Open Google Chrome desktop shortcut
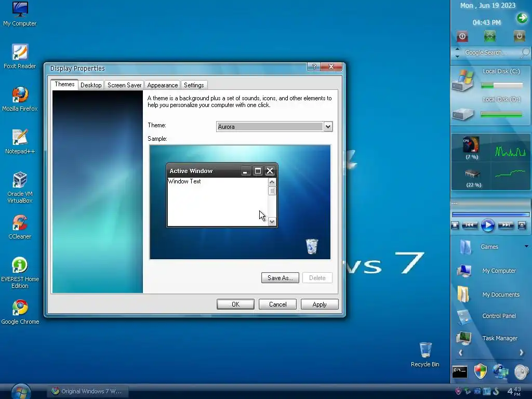Viewport: 532px width, 399px height. pos(20,312)
